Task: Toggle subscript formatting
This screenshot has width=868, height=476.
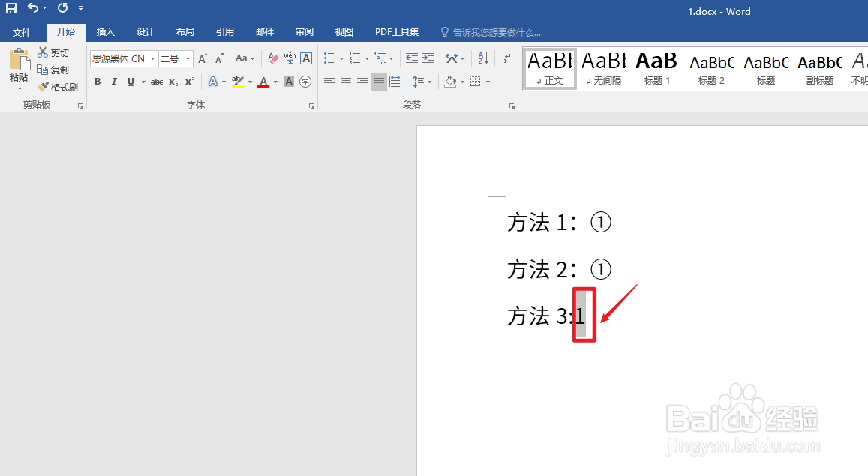Action: click(x=173, y=82)
